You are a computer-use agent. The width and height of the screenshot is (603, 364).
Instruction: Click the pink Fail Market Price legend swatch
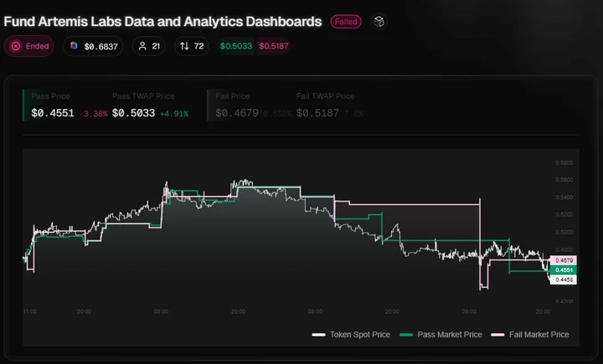pos(497,335)
